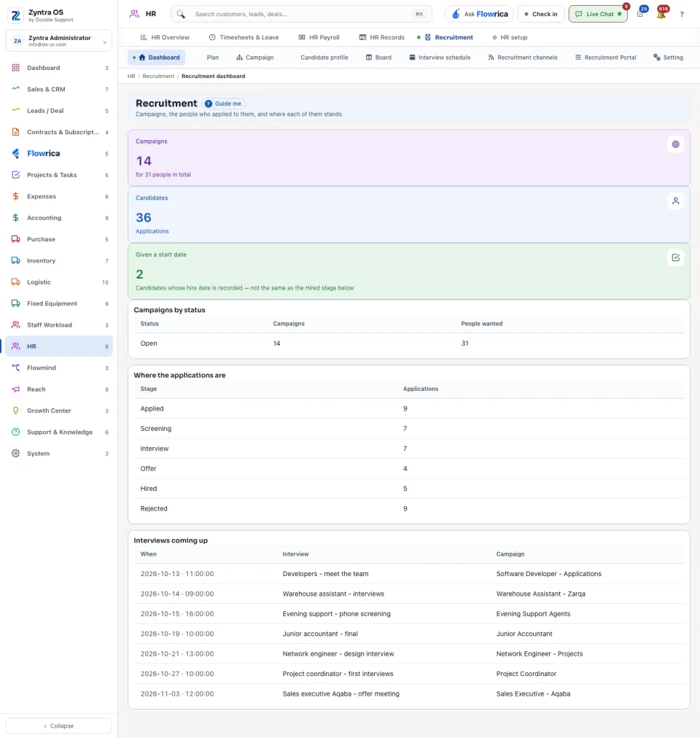
Task: Click the Guide me button
Action: [223, 104]
